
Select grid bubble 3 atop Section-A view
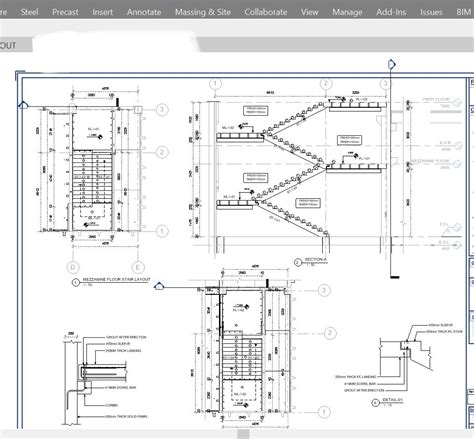point(385,83)
